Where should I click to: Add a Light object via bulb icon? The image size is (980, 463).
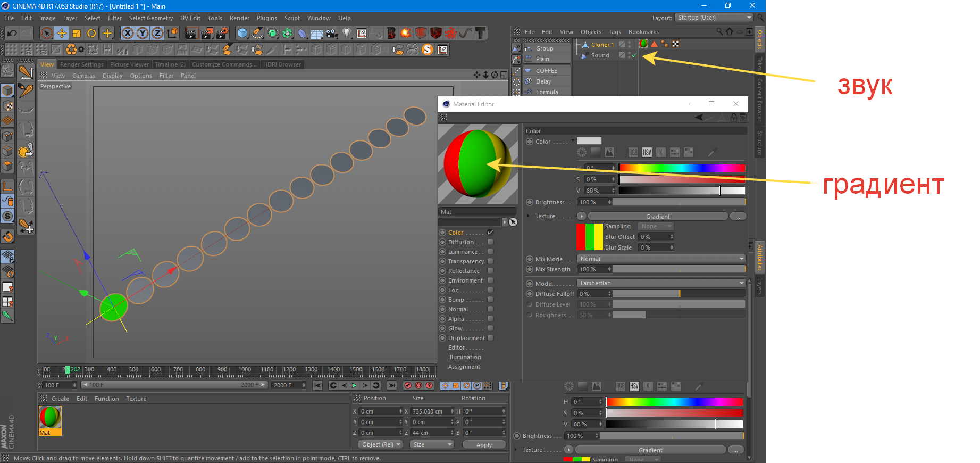click(x=347, y=33)
